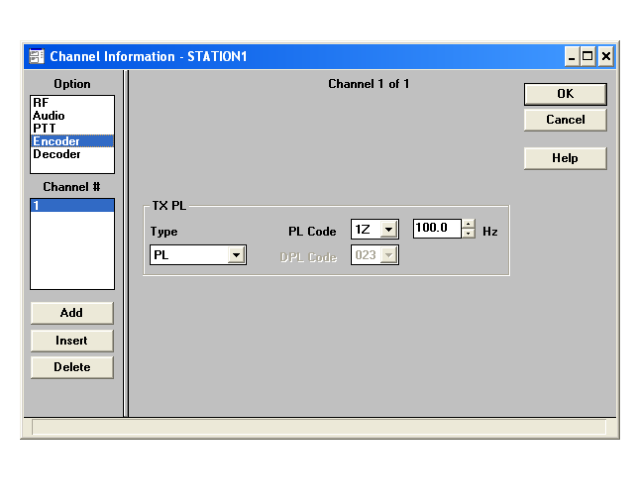Click the Channel Information title bar icon

36,56
